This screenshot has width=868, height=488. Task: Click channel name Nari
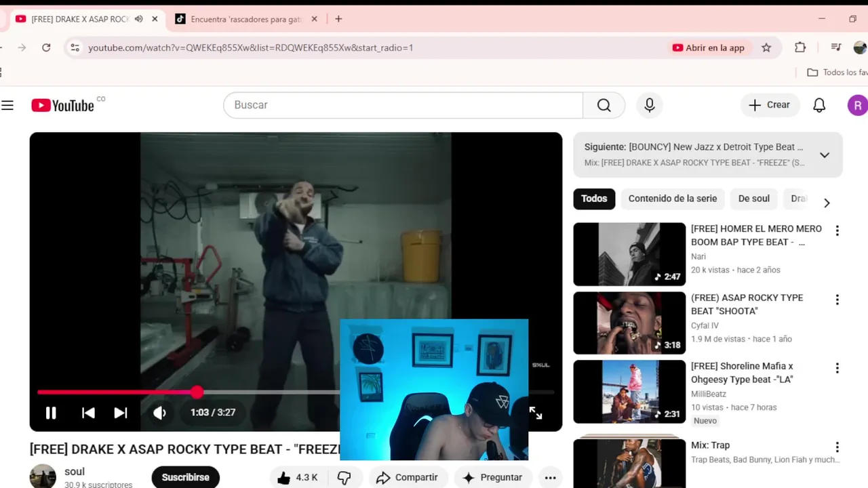[x=698, y=257]
